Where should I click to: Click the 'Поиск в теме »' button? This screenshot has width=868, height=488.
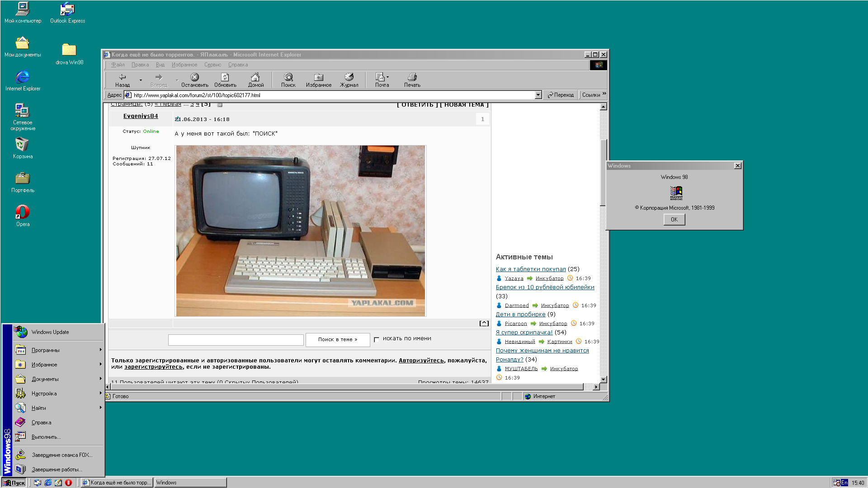pyautogui.click(x=338, y=340)
